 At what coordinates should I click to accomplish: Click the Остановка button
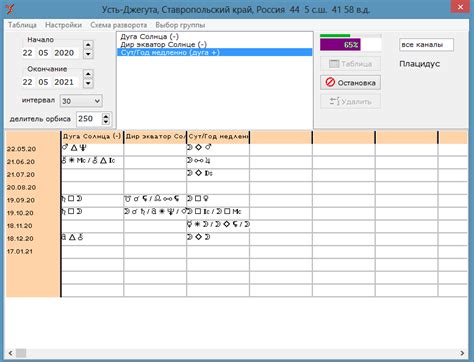coord(350,82)
